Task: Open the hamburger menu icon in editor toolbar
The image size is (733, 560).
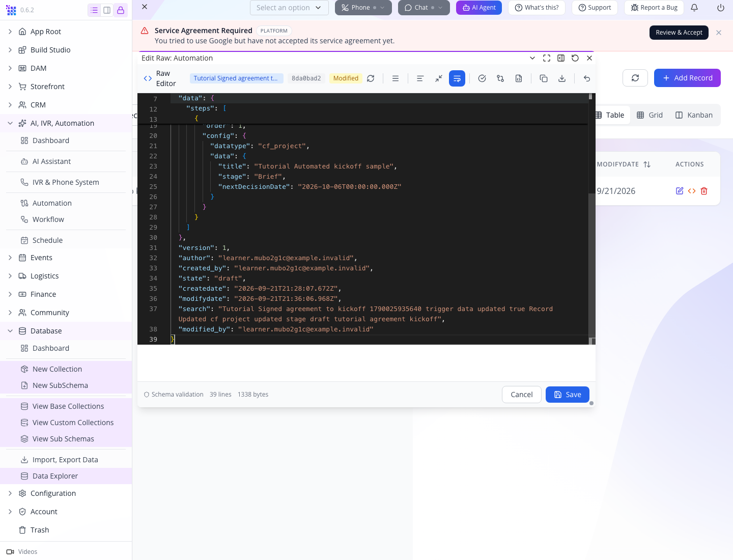Action: click(396, 78)
